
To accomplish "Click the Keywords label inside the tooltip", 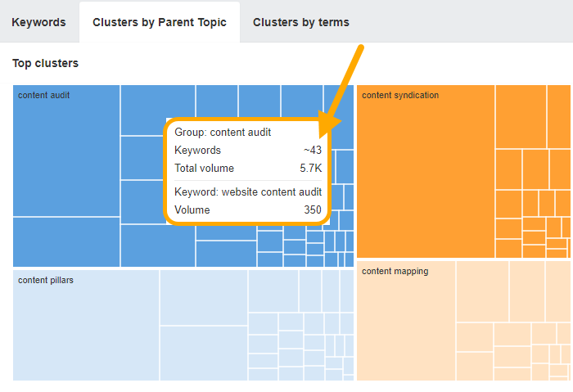I will click(x=197, y=151).
